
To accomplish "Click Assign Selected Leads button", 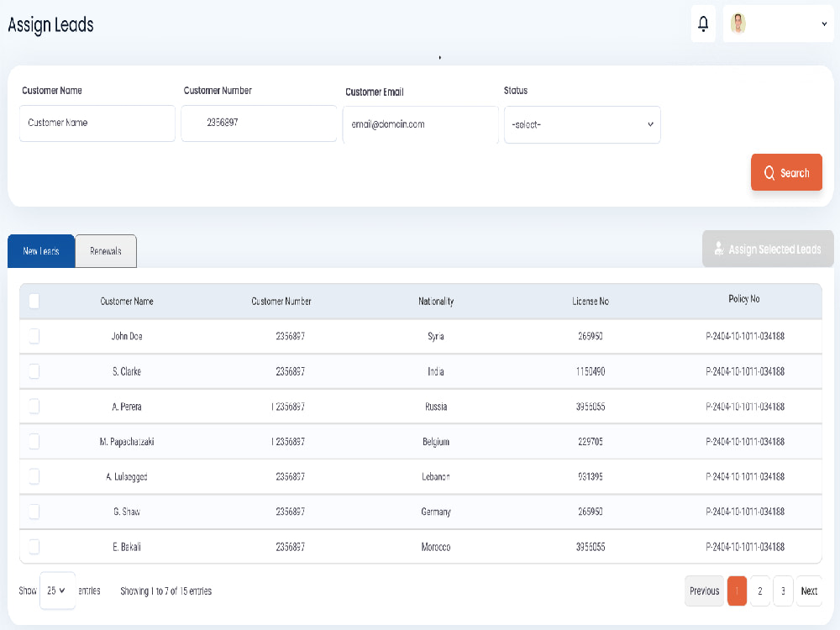I will [768, 249].
